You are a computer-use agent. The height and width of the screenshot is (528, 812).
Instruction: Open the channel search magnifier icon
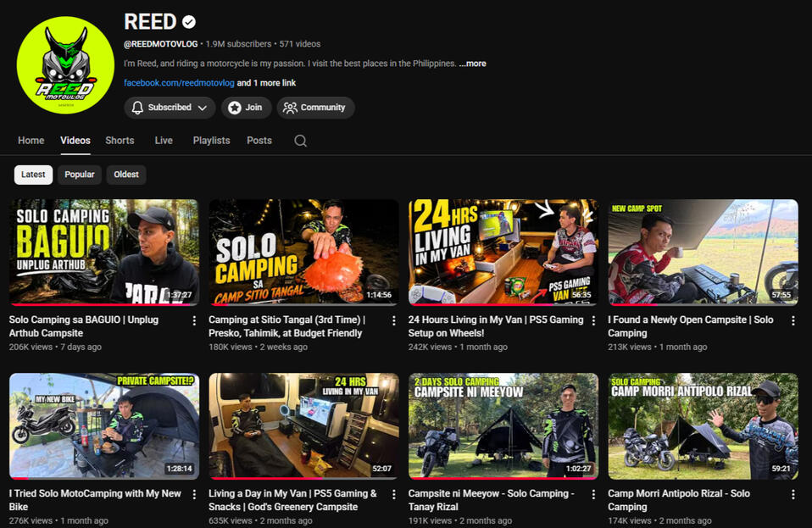tap(300, 141)
